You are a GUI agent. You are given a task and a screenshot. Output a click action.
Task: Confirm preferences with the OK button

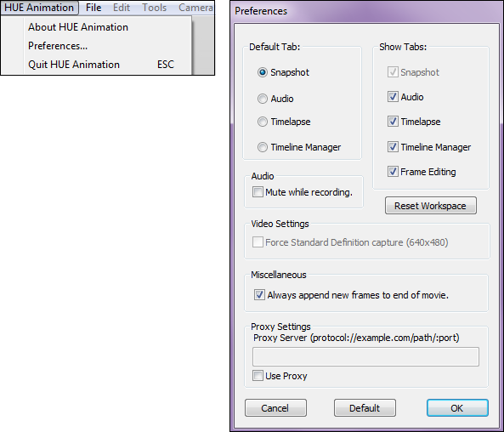pyautogui.click(x=457, y=408)
